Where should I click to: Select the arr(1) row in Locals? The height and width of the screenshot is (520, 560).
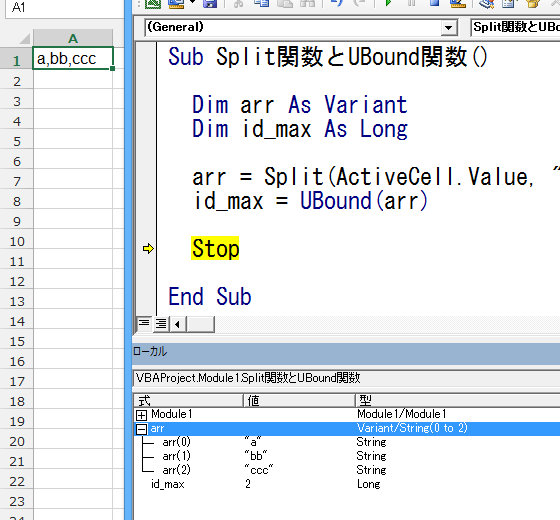point(347,456)
